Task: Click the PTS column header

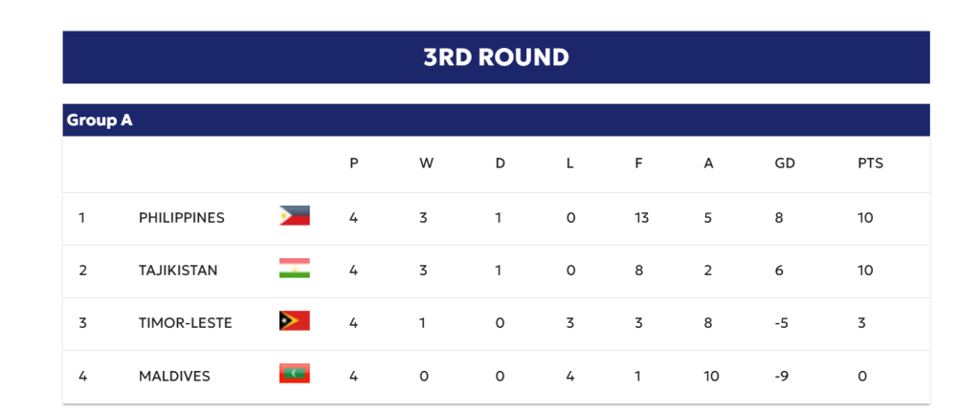Action: pos(870,163)
